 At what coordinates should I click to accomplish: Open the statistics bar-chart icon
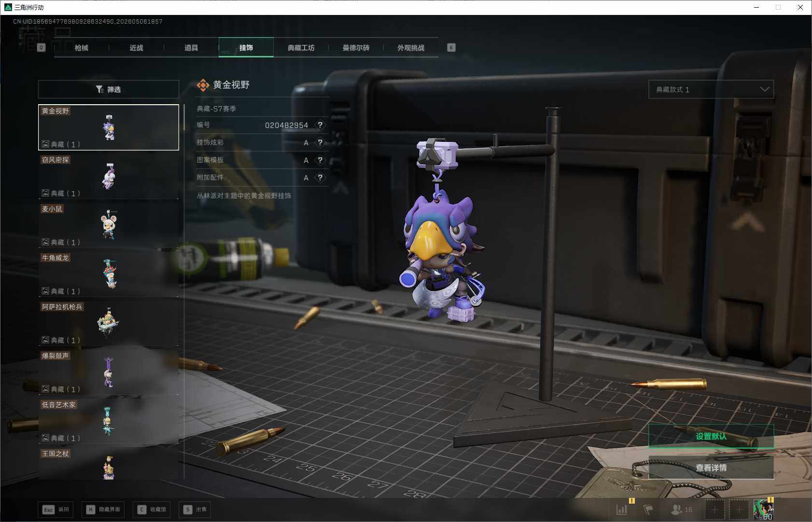pyautogui.click(x=622, y=509)
